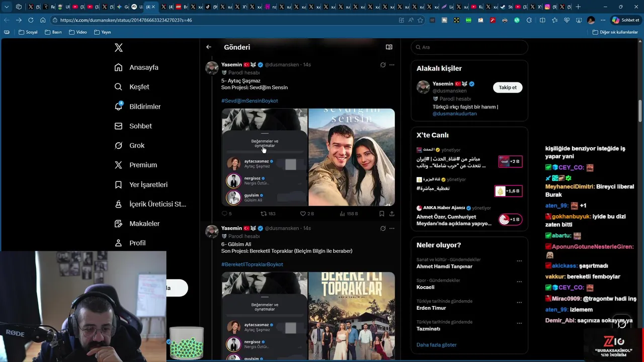This screenshot has height=362, width=644.
Task: Open Yayın bookmarks folder
Action: pyautogui.click(x=103, y=32)
